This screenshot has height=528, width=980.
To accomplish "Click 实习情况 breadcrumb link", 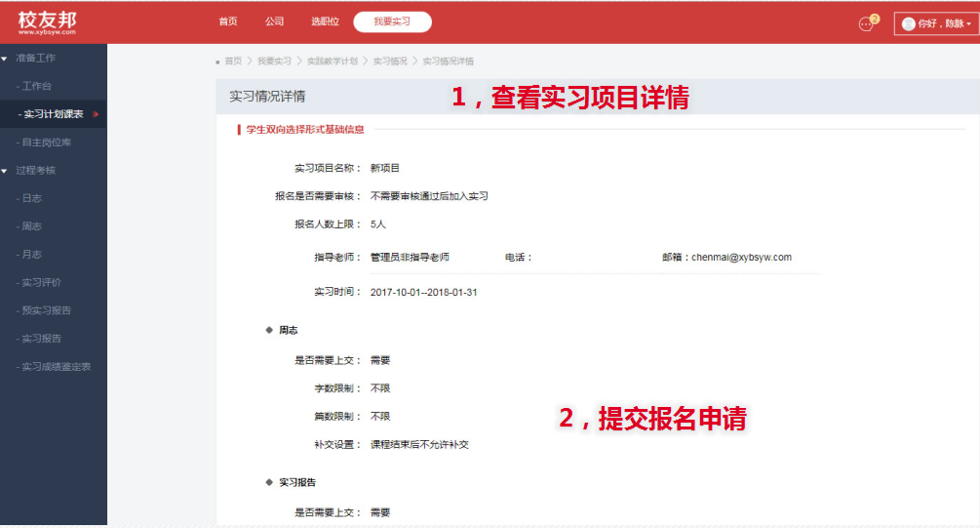I will point(390,61).
